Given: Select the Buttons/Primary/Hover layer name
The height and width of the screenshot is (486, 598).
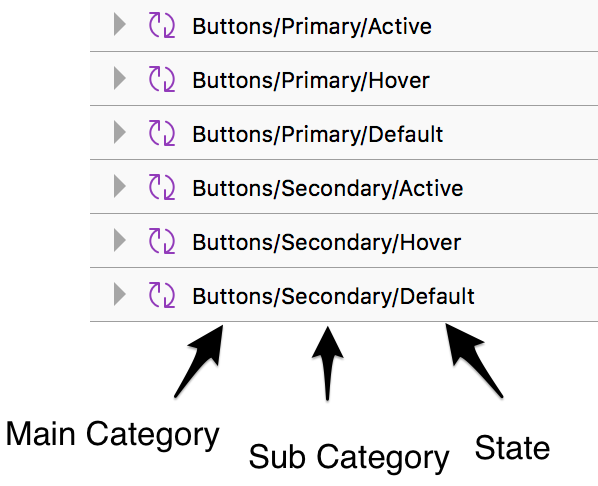Looking at the screenshot, I should click(311, 81).
